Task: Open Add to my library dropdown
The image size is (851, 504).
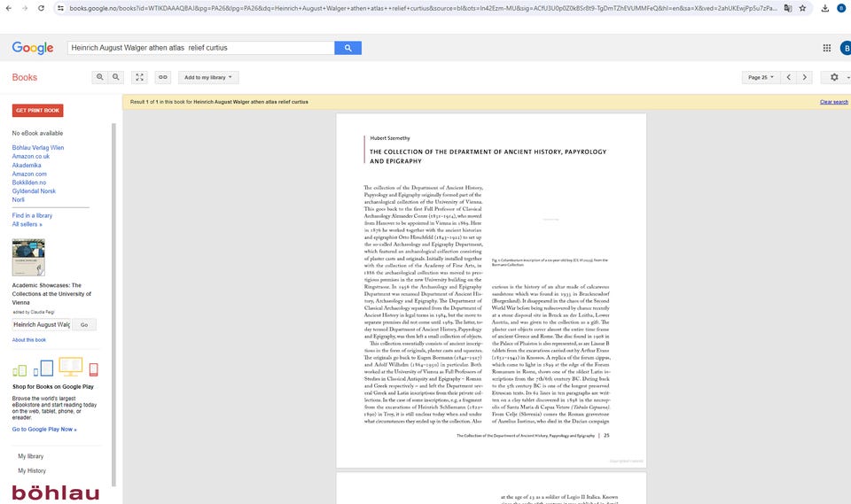Action: tap(208, 77)
